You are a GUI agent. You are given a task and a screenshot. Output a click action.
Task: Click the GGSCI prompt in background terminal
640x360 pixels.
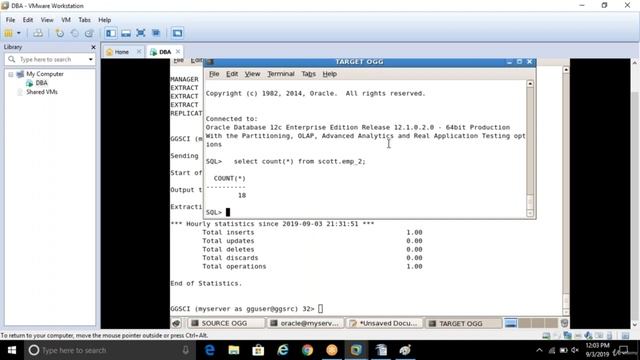(x=242, y=309)
